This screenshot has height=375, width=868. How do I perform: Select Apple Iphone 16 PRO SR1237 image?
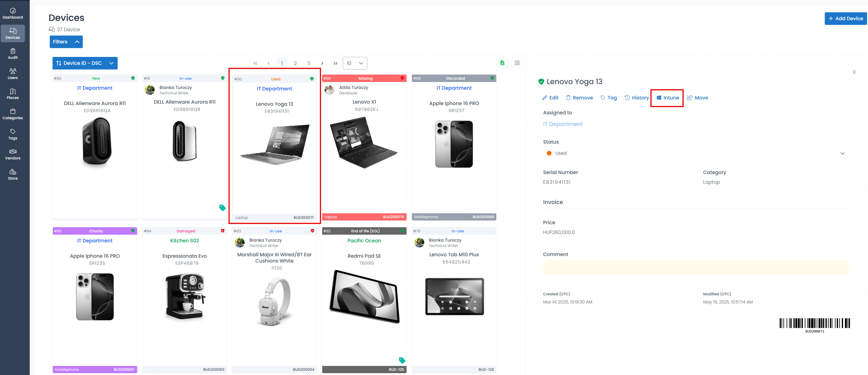coord(454,144)
